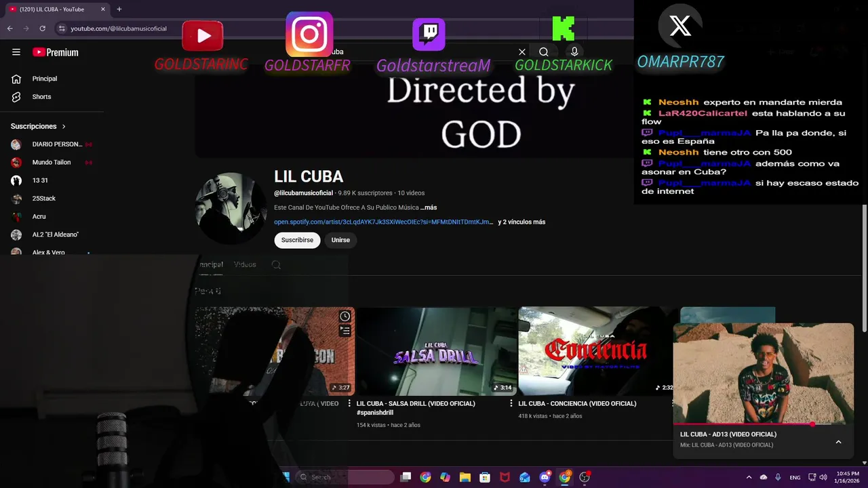Click the YouTube search input field
This screenshot has height=488, width=868.
pos(420,52)
